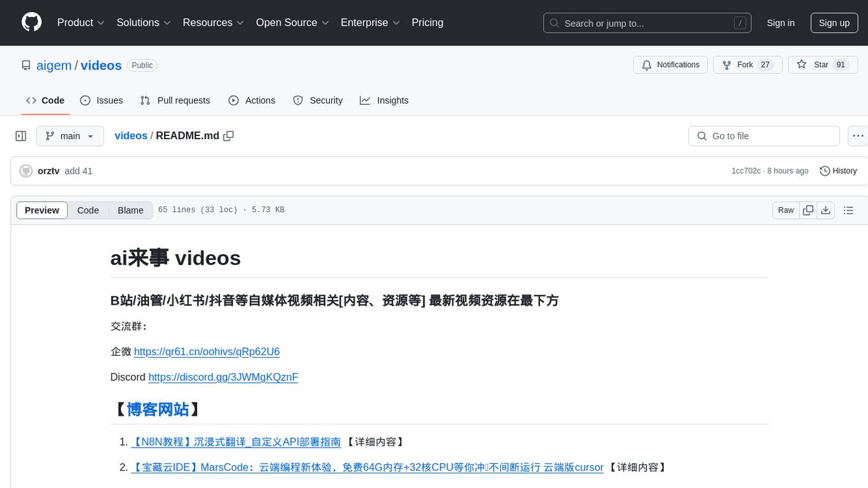868x488 pixels.
Task: Click the Sign in link
Action: point(781,23)
